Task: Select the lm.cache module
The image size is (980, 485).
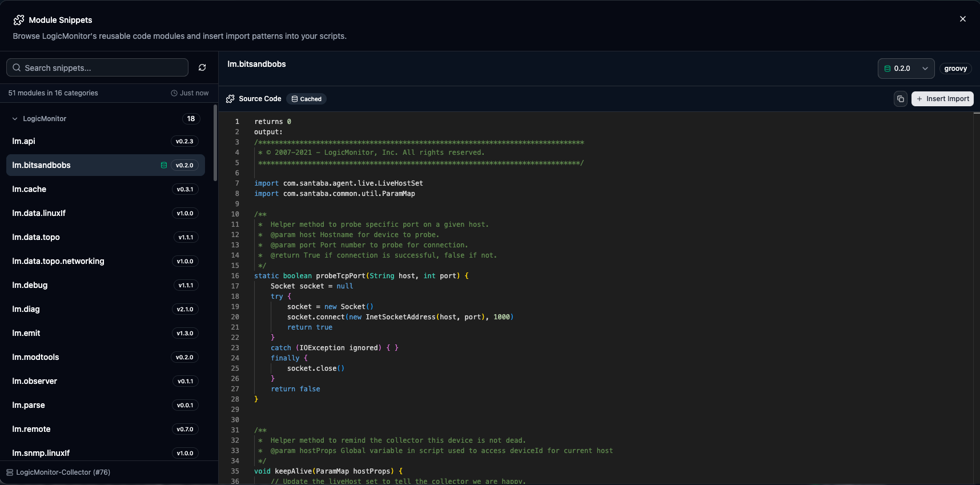Action: [x=106, y=189]
